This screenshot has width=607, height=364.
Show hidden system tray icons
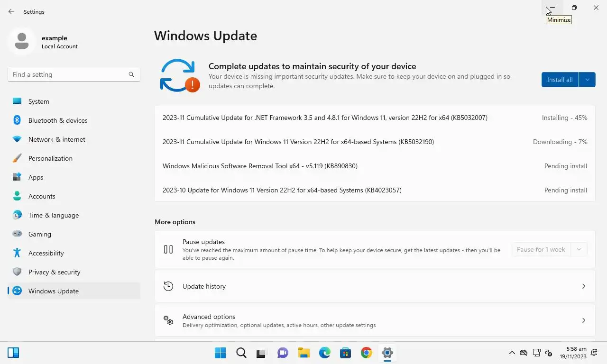coord(512,353)
